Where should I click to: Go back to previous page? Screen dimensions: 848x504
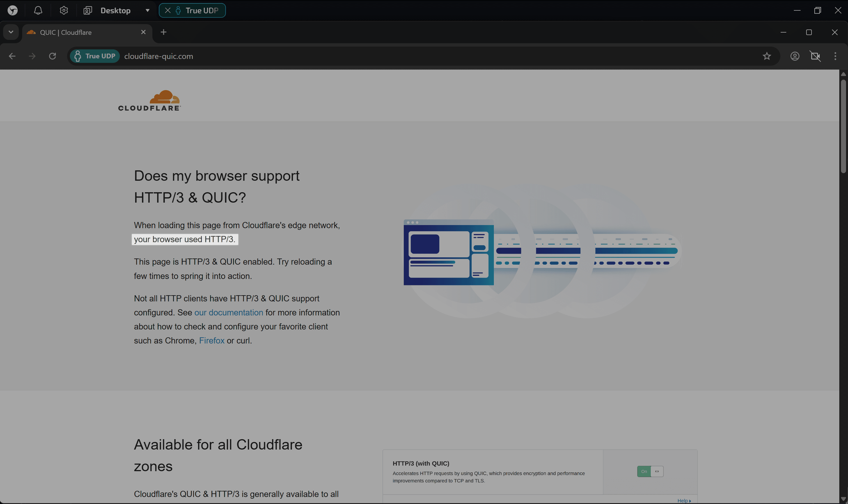pos(12,56)
